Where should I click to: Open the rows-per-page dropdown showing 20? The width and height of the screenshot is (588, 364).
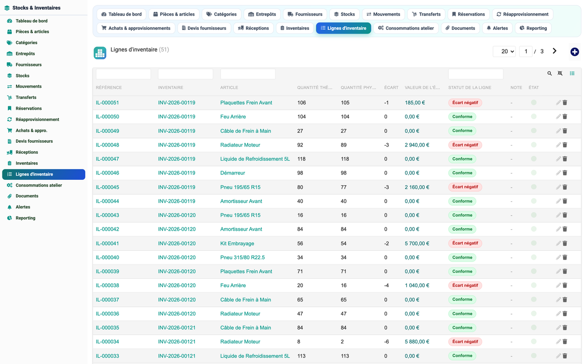[504, 51]
